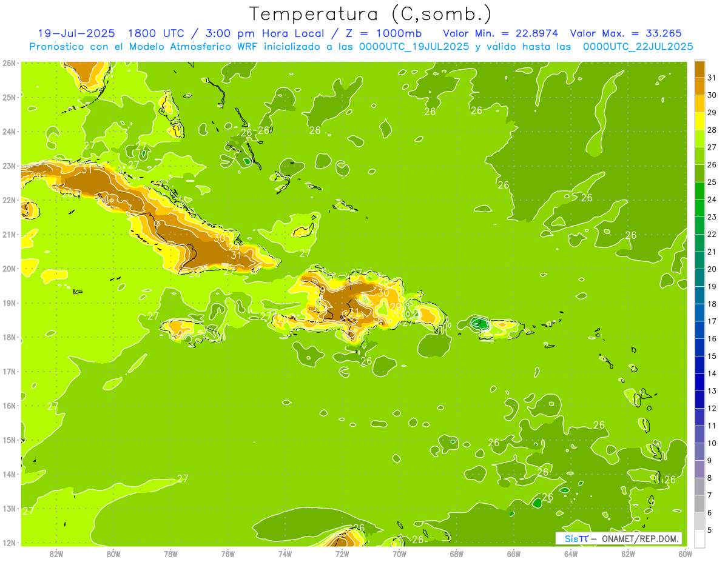Screen dimensions: 728x562
Task: Pick the legend swatch between 30 and 31
Action: click(x=699, y=87)
